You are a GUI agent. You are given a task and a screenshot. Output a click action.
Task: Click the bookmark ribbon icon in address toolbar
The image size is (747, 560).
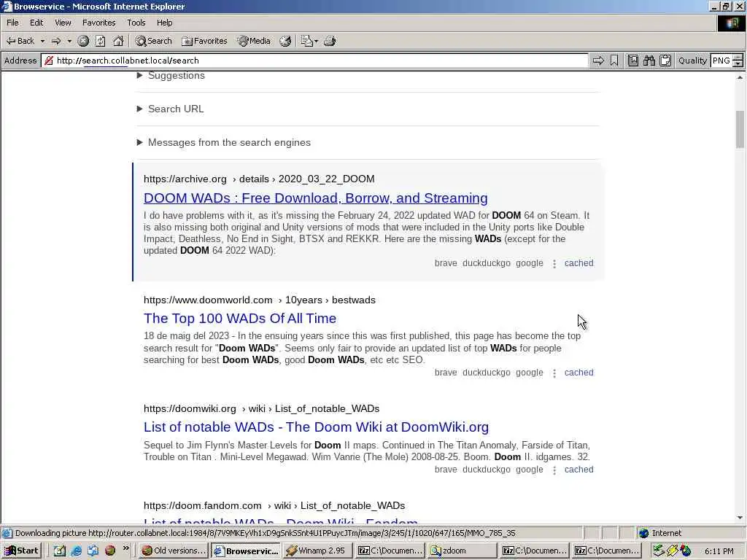click(x=614, y=61)
